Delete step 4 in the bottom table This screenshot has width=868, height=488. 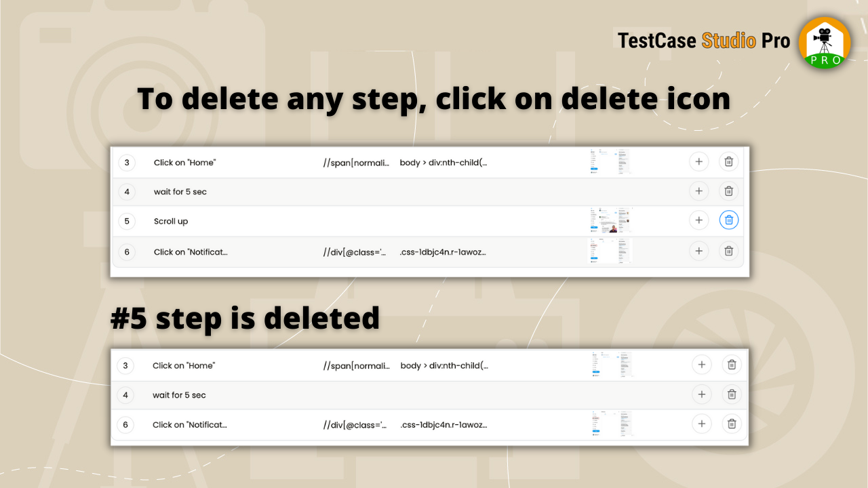click(x=731, y=394)
